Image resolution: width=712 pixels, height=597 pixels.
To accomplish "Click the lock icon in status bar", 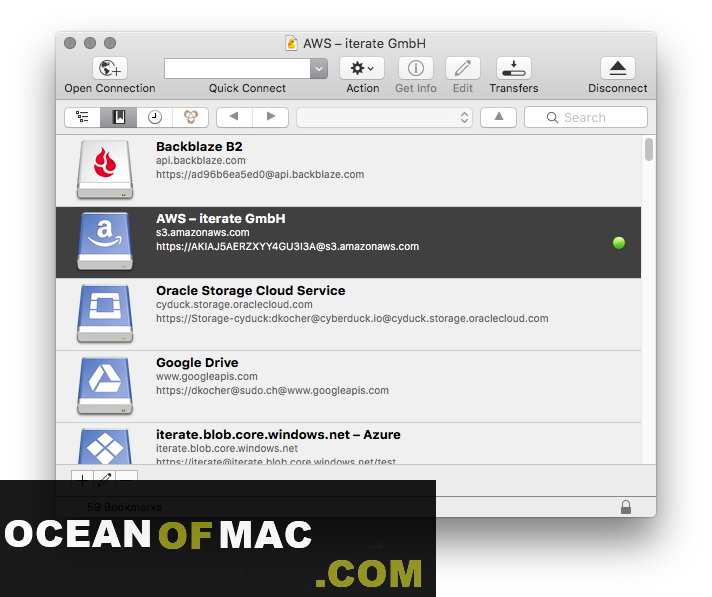I will coord(626,507).
